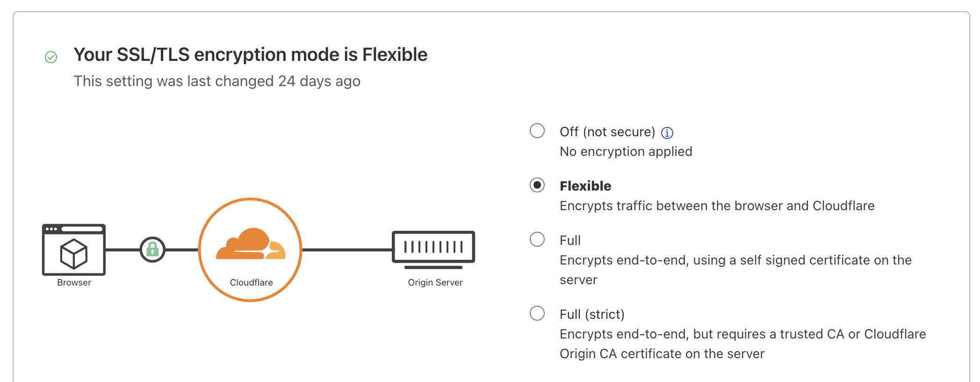Click the 'Cloudflare' caption inside the circle
Image resolution: width=980 pixels, height=382 pixels.
click(x=251, y=282)
